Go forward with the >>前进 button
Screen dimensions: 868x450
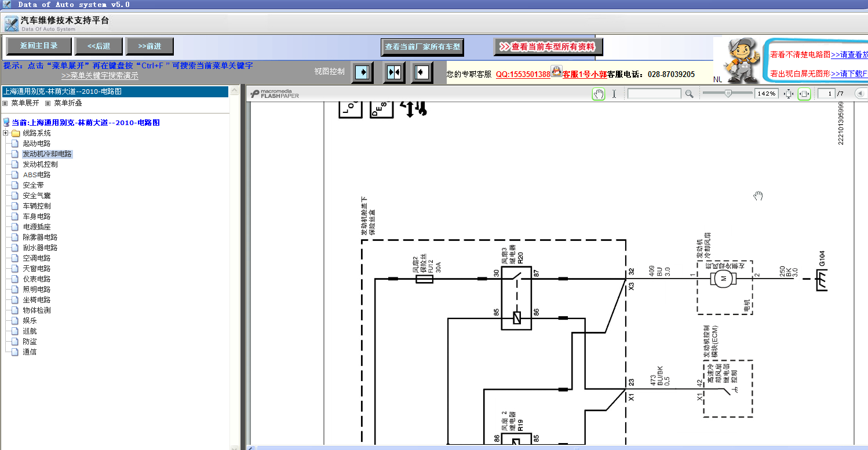149,46
